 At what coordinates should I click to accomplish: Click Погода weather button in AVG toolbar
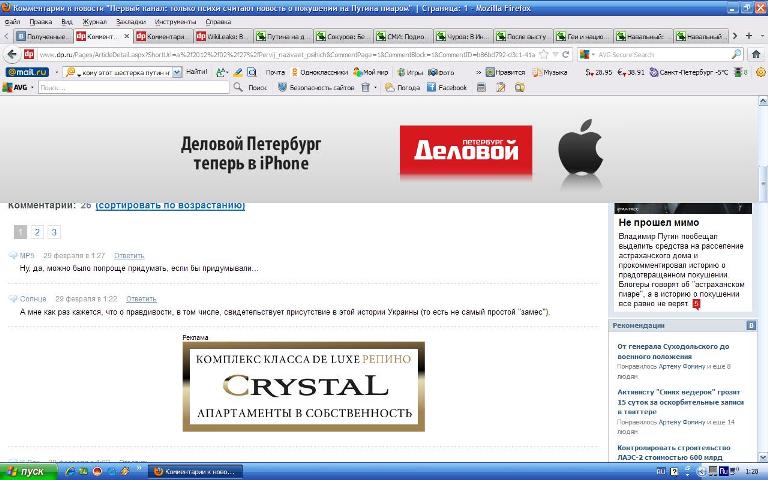tap(403, 87)
